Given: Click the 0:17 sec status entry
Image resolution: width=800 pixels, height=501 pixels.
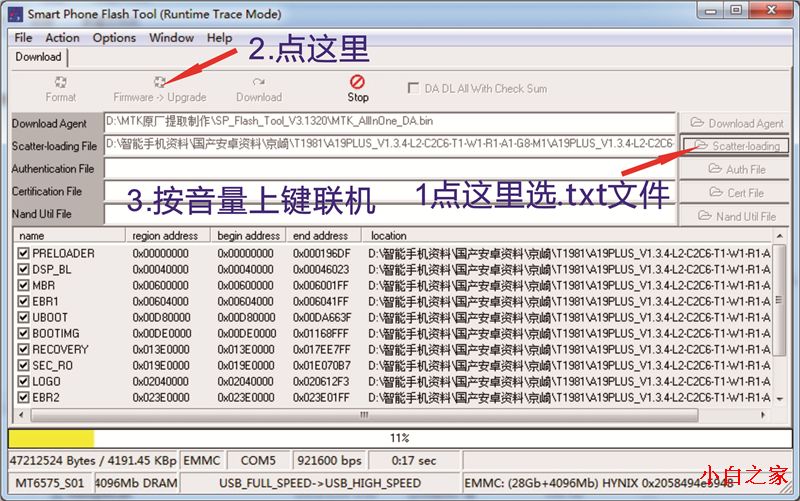Looking at the screenshot, I should click(x=414, y=461).
